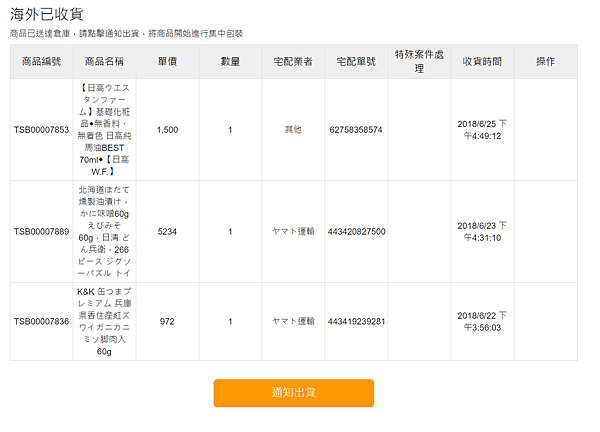This screenshot has height=432, width=600.
Task: Click the 商品名稱 column header
Action: (104, 62)
